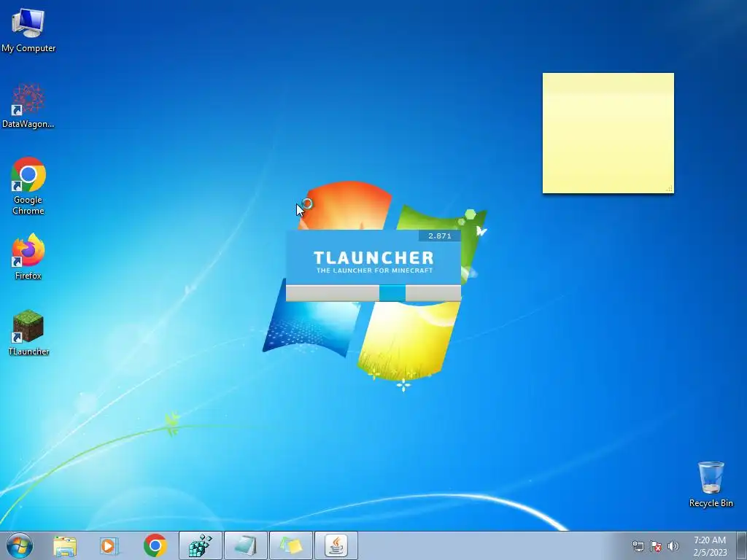Launch Windows Media Player from taskbar
The width and height of the screenshot is (747, 560).
[x=109, y=545]
